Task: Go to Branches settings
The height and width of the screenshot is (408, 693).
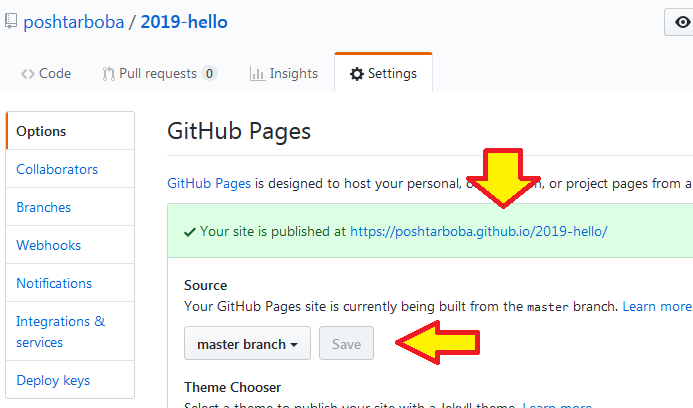Action: coord(70,207)
